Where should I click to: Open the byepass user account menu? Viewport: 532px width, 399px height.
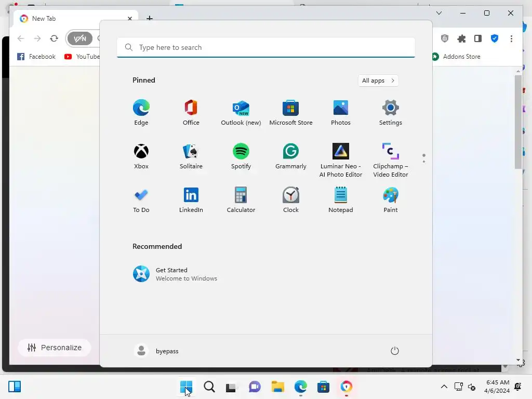coord(156,351)
